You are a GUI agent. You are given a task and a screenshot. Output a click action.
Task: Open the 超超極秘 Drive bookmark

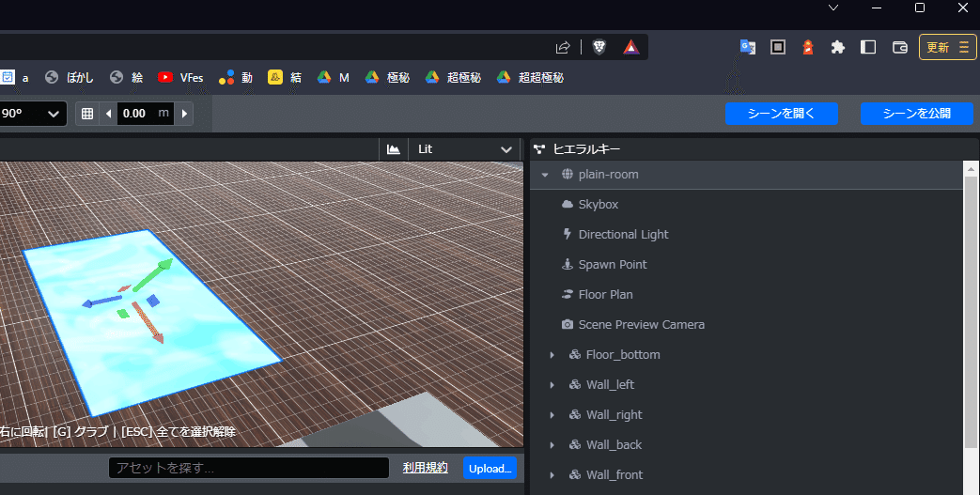pos(530,78)
